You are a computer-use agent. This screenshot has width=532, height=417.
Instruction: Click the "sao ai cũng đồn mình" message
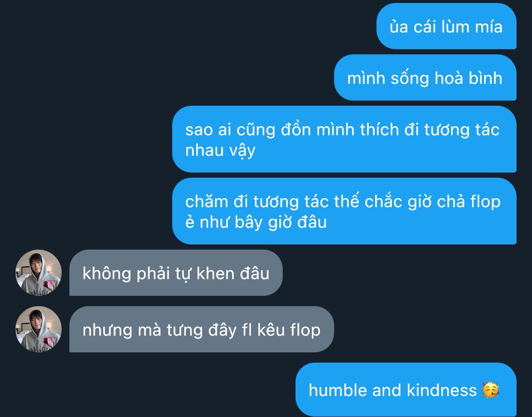tap(344, 139)
